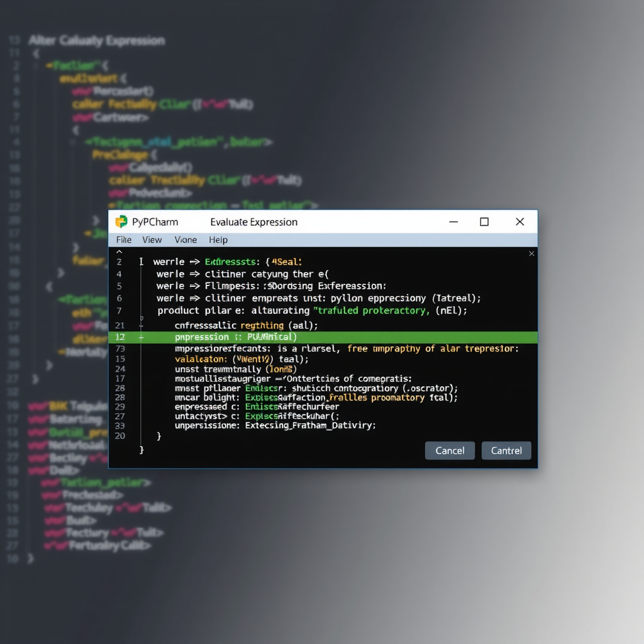Click the PyCharm logo icon in the title bar
Viewport: 644px width, 644px height.
121,222
